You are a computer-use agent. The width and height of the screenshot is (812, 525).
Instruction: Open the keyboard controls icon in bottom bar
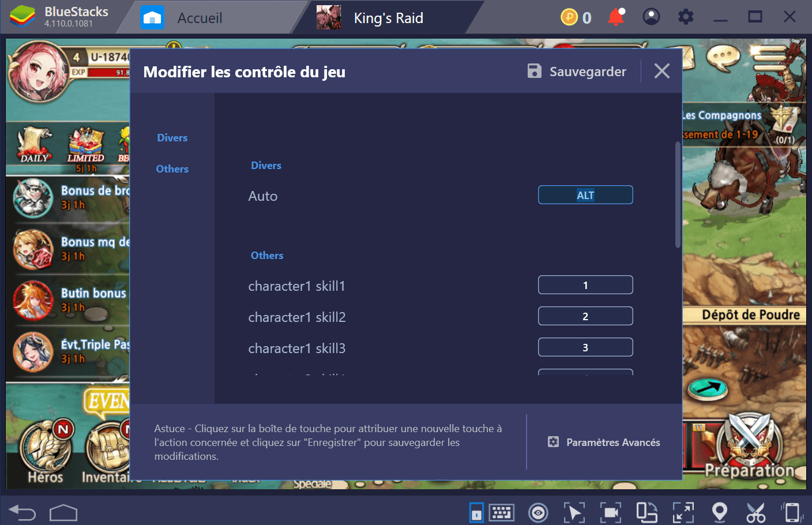pyautogui.click(x=501, y=512)
